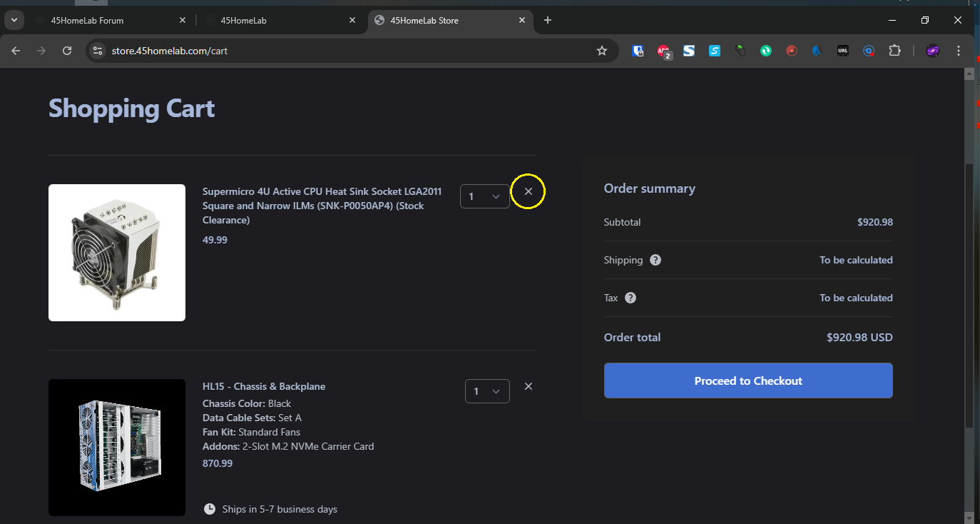Show Shipping help tooltip icon
This screenshot has width=980, height=524.
click(655, 260)
